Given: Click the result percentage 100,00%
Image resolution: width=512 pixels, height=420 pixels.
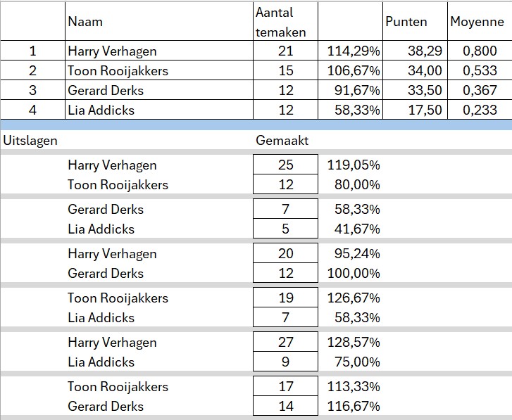Looking at the screenshot, I should point(354,274).
